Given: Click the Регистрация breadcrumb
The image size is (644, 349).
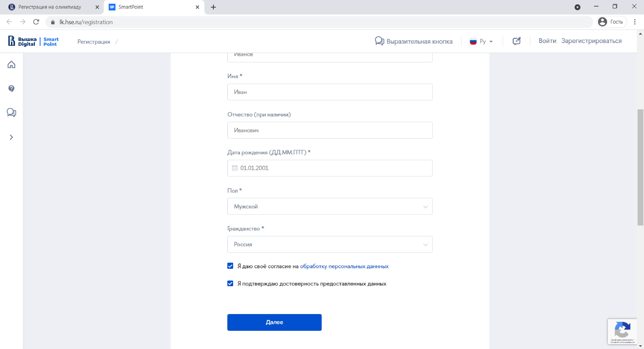Looking at the screenshot, I should 94,42.
